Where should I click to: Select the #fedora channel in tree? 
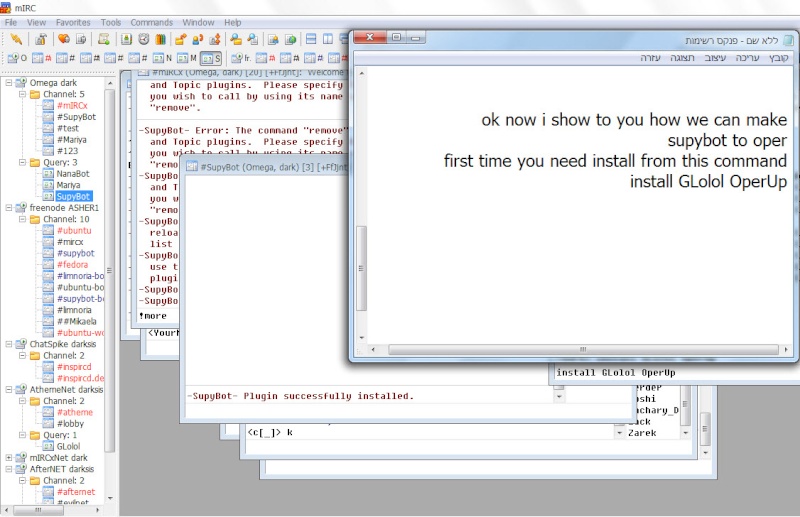pos(72,264)
